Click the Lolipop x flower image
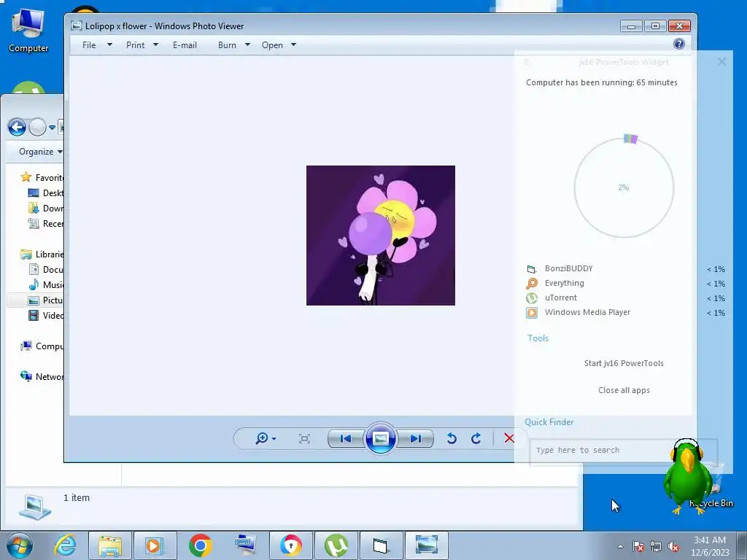 [x=381, y=236]
